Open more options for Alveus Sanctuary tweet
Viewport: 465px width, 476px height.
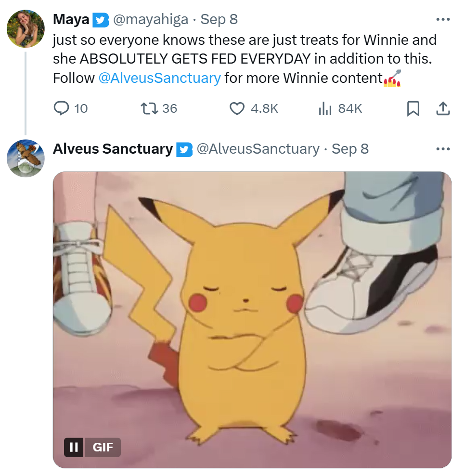tap(442, 149)
